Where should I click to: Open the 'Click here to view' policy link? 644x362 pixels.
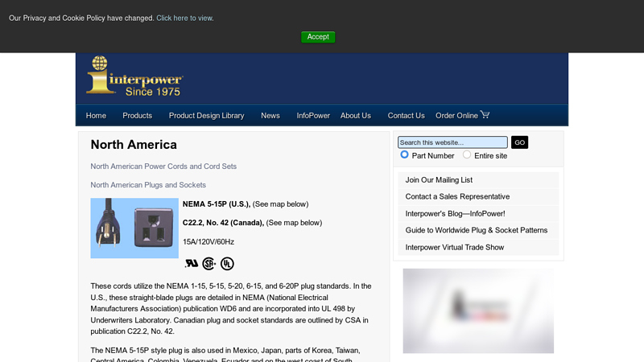[x=184, y=18]
